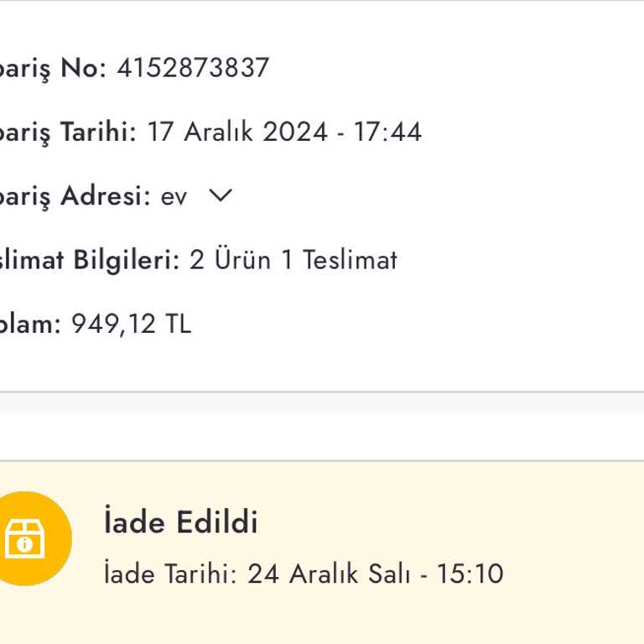The height and width of the screenshot is (644, 644).
Task: Click the 'İade Tarihi:' label
Action: [x=170, y=574]
